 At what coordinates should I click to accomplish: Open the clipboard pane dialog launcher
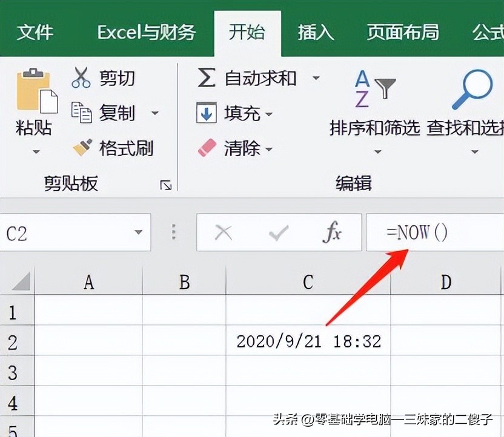click(165, 186)
